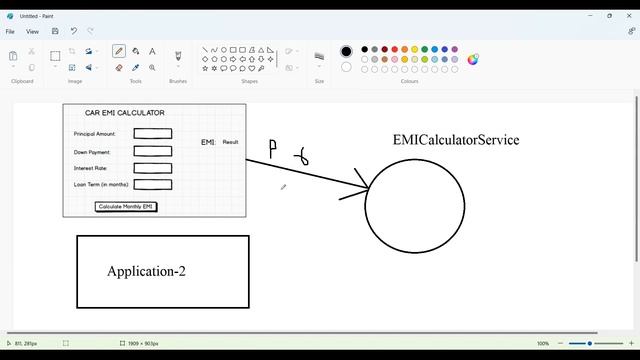The image size is (640, 360).
Task: Choose the Oval shape
Action: click(224, 50)
